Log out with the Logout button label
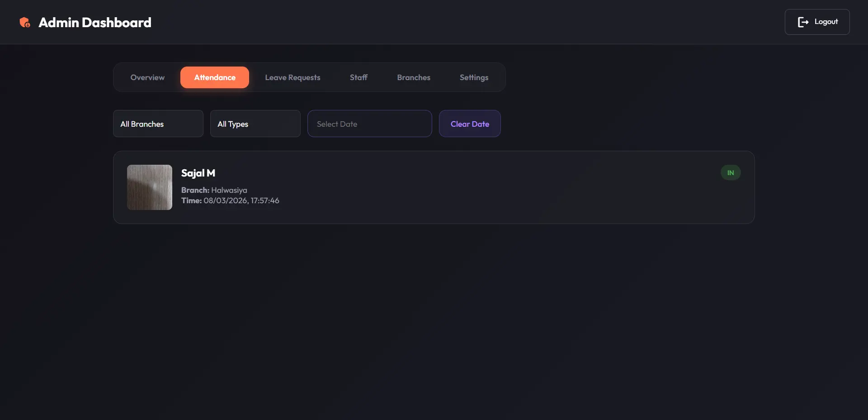Viewport: 868px width, 420px height. (x=826, y=22)
